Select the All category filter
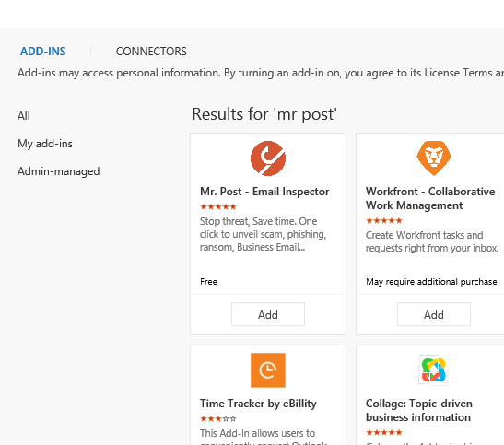The width and height of the screenshot is (504, 445). click(24, 116)
